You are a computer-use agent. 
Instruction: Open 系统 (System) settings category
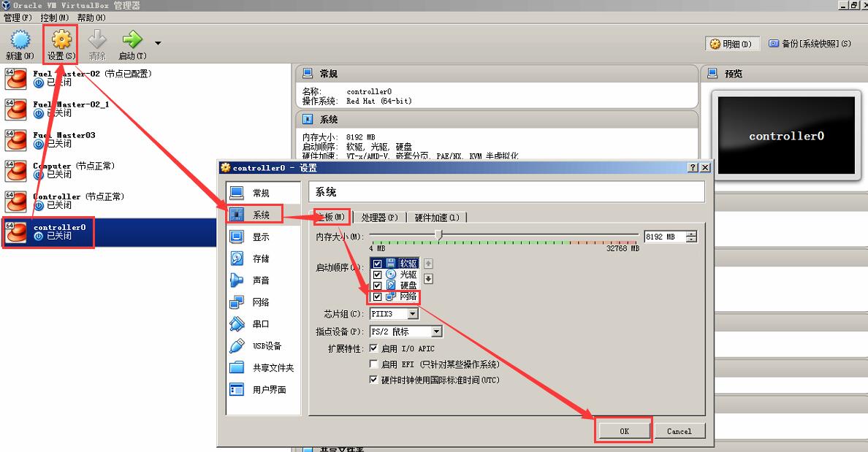(262, 215)
